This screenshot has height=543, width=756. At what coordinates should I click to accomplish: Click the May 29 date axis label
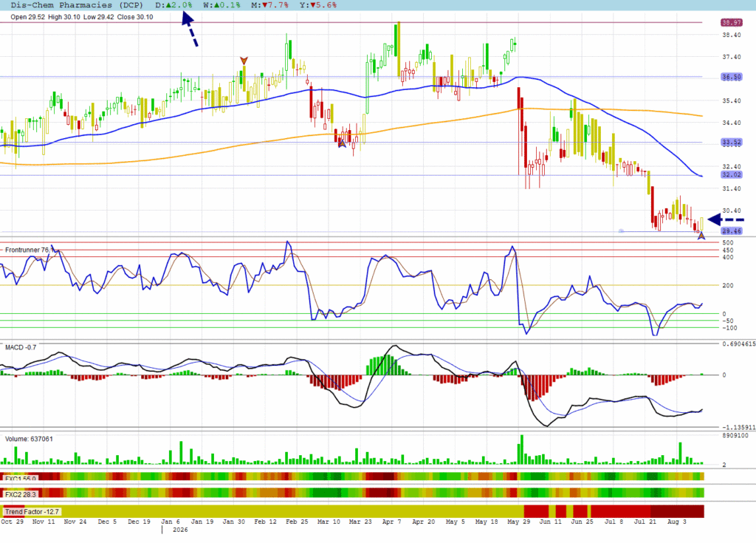point(519,522)
